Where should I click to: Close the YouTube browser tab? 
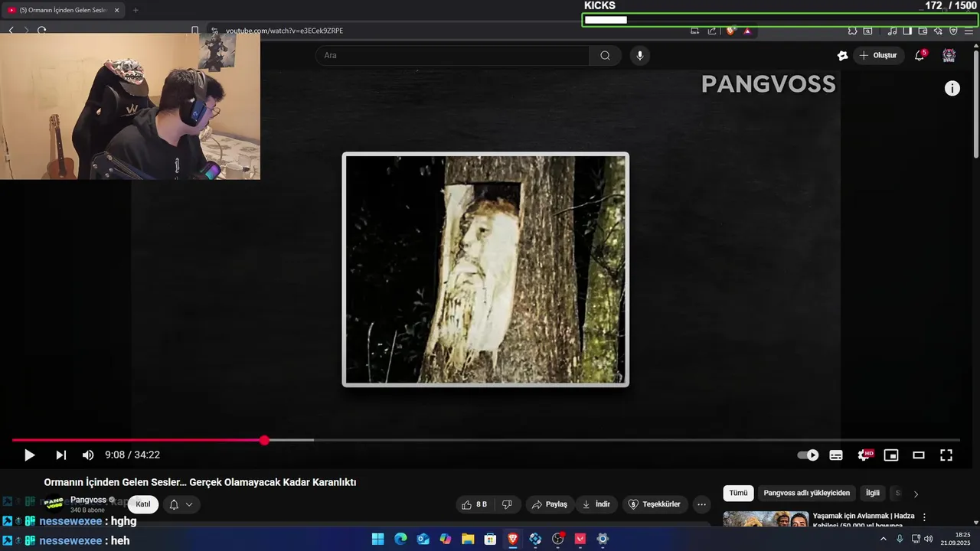coord(117,10)
